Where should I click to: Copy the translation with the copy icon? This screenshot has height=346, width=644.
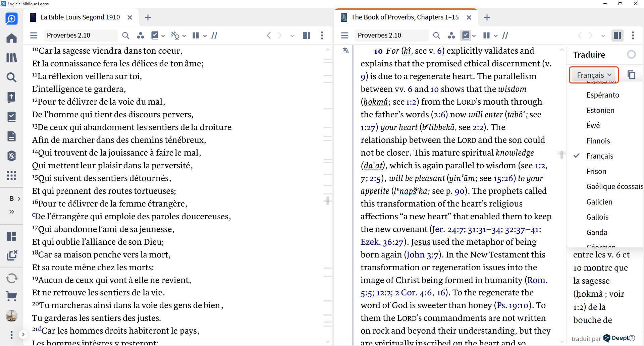click(631, 75)
